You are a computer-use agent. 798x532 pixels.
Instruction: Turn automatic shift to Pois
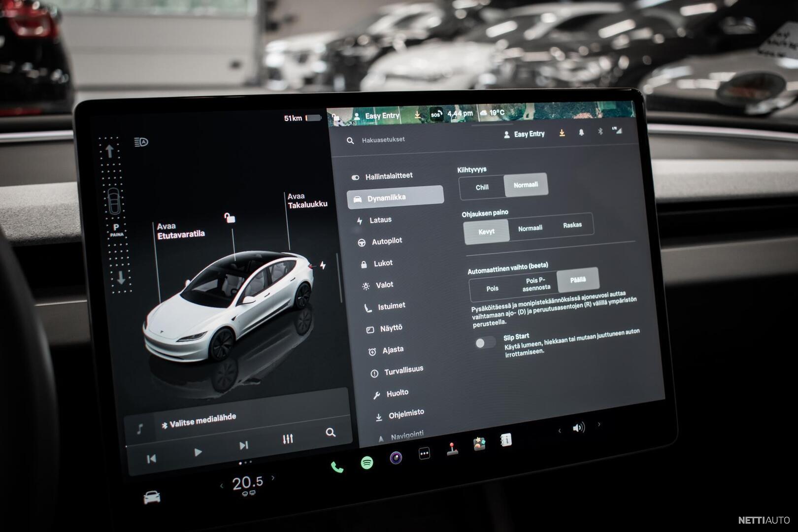coord(492,289)
